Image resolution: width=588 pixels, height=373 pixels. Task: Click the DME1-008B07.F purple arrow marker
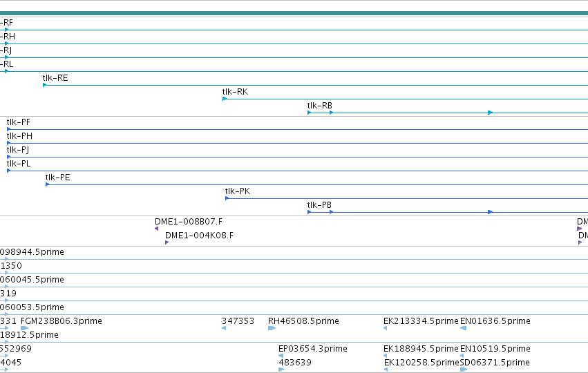coord(156,229)
